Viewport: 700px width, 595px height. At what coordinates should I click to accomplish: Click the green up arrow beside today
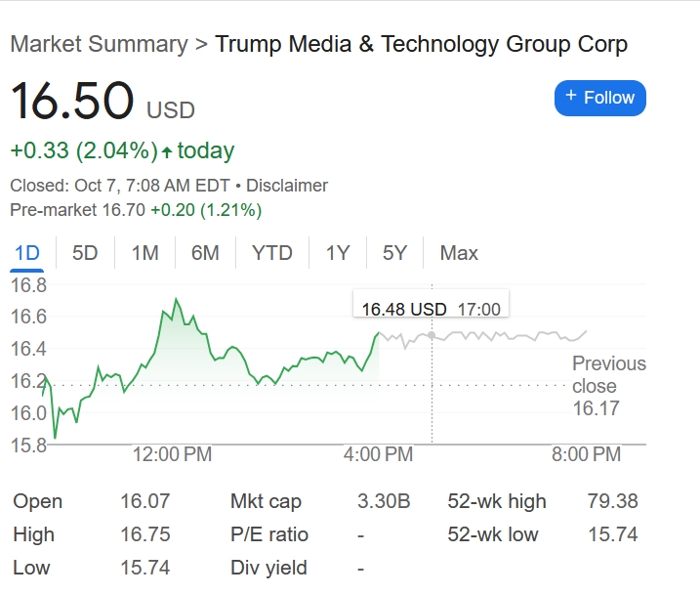click(167, 151)
